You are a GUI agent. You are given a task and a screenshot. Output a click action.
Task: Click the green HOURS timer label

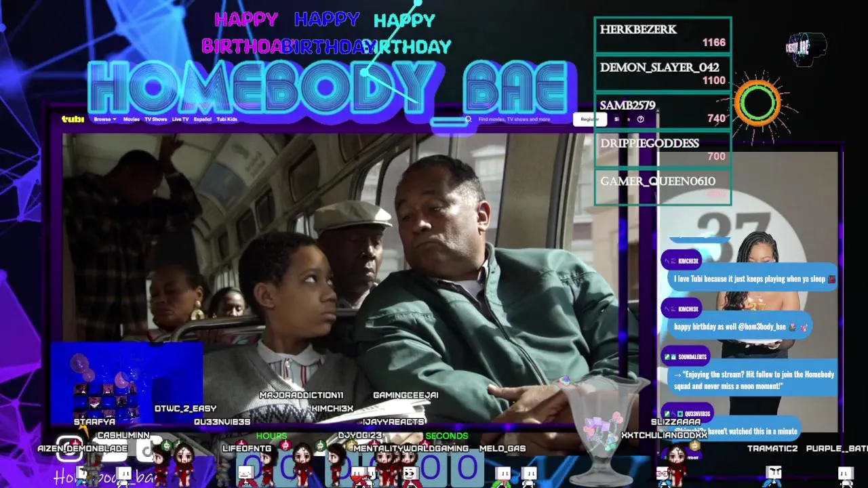click(x=271, y=436)
